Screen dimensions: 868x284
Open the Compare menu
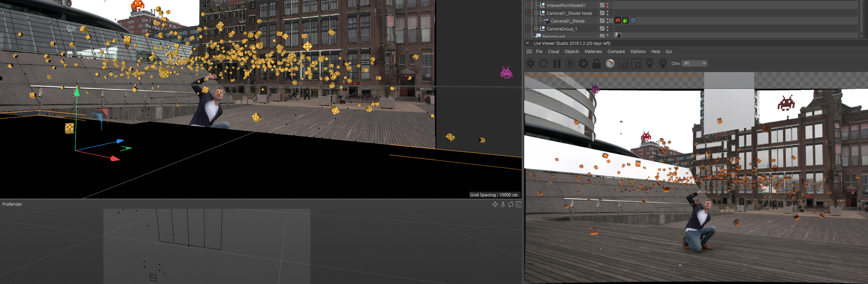tap(616, 51)
